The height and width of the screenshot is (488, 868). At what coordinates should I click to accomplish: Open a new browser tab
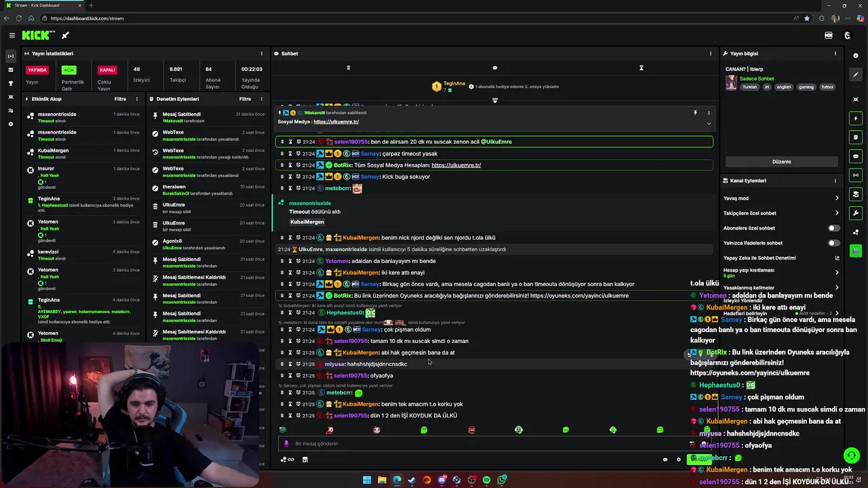click(91, 5)
